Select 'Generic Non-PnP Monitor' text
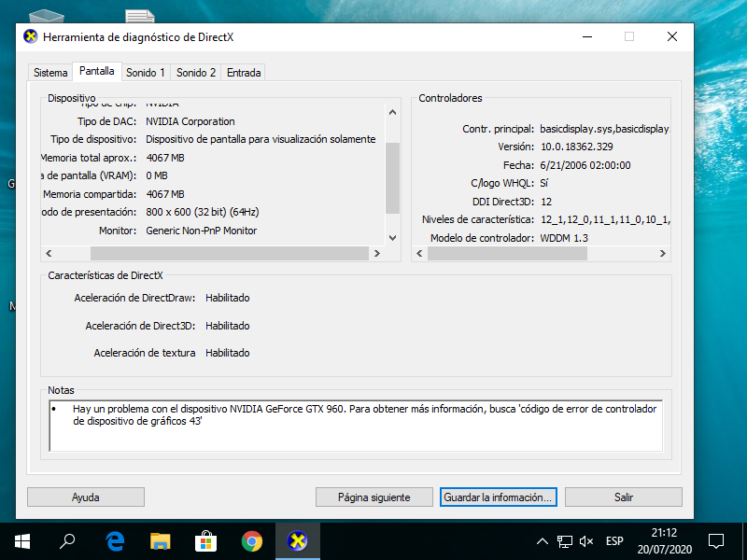Image resolution: width=747 pixels, height=560 pixels. (202, 231)
